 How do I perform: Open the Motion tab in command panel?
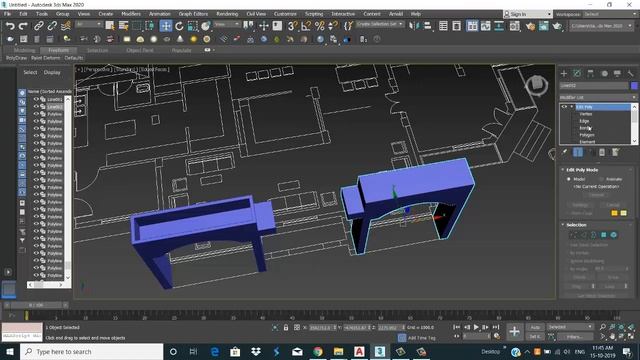pyautogui.click(x=604, y=73)
